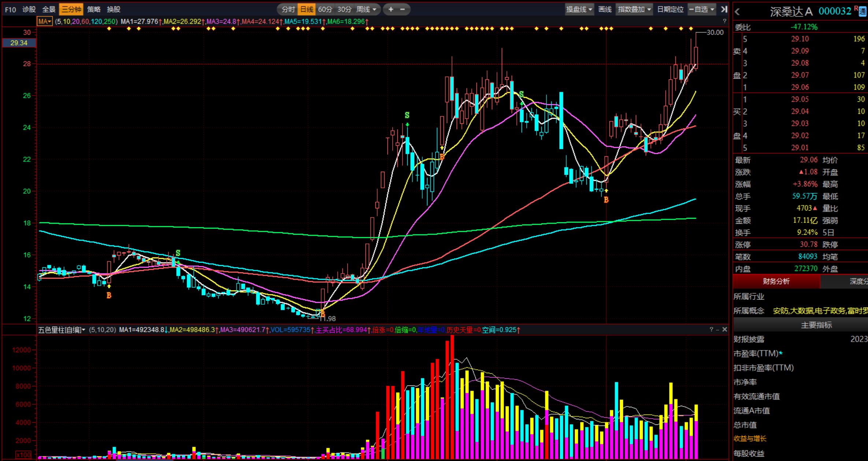The height and width of the screenshot is (461, 868).
Task: Switch to 财务分析 tab
Action: pyautogui.click(x=776, y=281)
